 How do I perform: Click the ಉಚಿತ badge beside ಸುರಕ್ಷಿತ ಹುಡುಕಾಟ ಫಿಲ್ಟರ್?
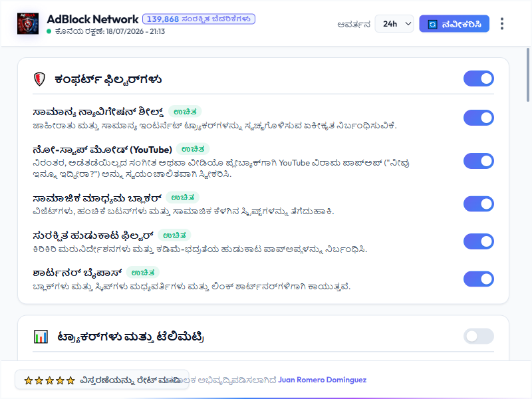click(174, 235)
